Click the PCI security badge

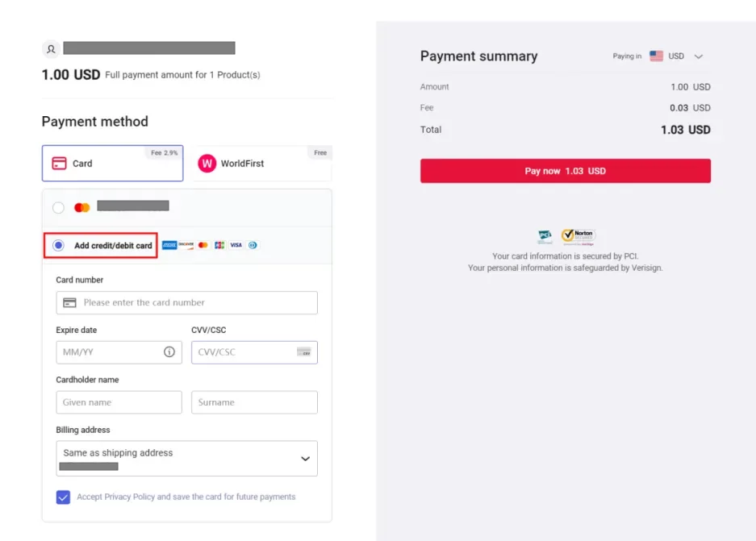pyautogui.click(x=545, y=237)
